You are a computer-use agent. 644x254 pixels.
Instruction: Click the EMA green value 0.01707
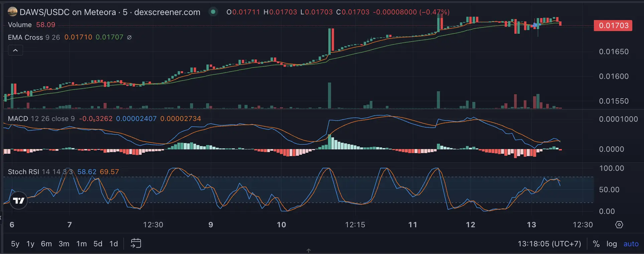pos(110,37)
